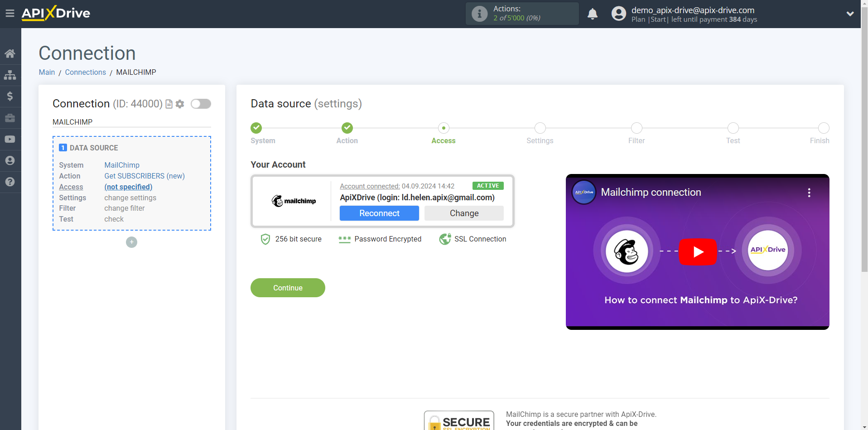Screen dimensions: 868x430
Task: Go to the System step
Action: 256,128
